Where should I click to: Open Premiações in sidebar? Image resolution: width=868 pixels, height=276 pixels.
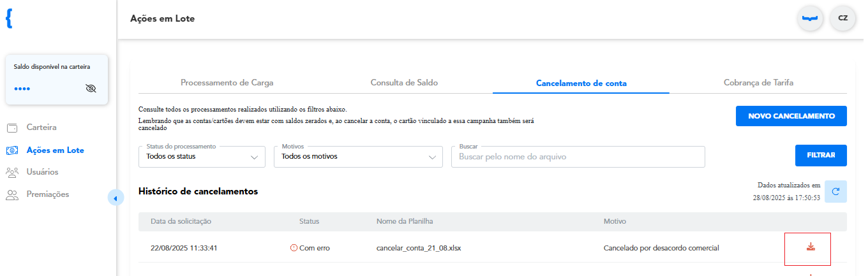(47, 194)
